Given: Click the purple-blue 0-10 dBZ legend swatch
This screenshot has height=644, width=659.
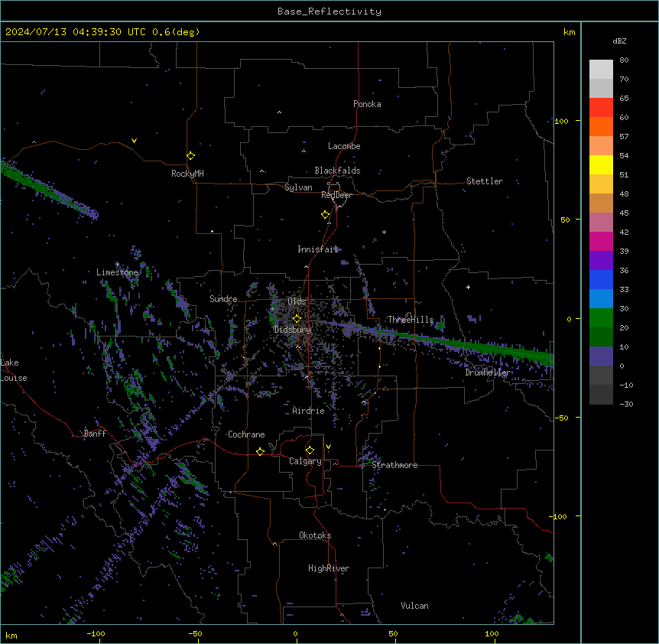Looking at the screenshot, I should [x=601, y=356].
